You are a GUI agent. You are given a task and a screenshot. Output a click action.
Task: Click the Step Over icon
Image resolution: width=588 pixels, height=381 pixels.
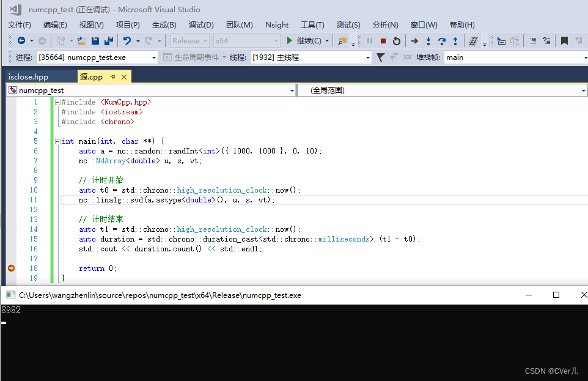click(442, 40)
